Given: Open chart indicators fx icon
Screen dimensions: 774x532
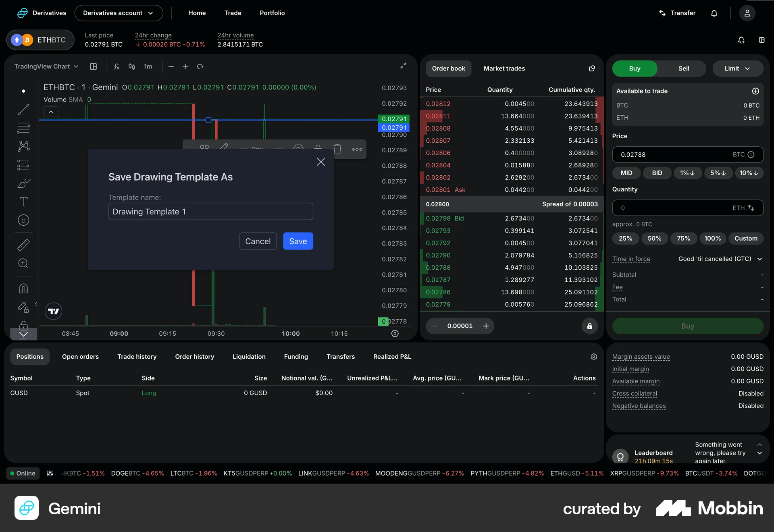Looking at the screenshot, I should coord(117,66).
